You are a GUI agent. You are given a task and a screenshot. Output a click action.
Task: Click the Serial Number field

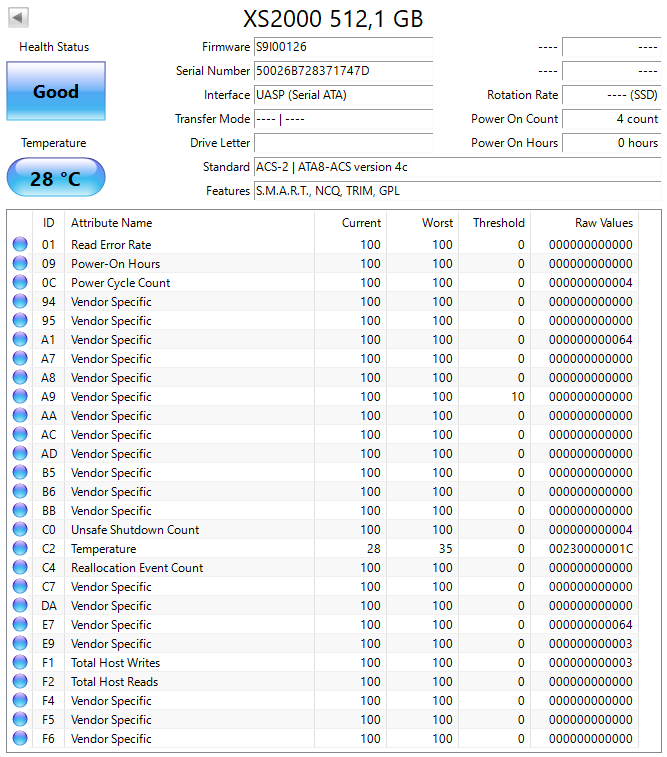[344, 71]
